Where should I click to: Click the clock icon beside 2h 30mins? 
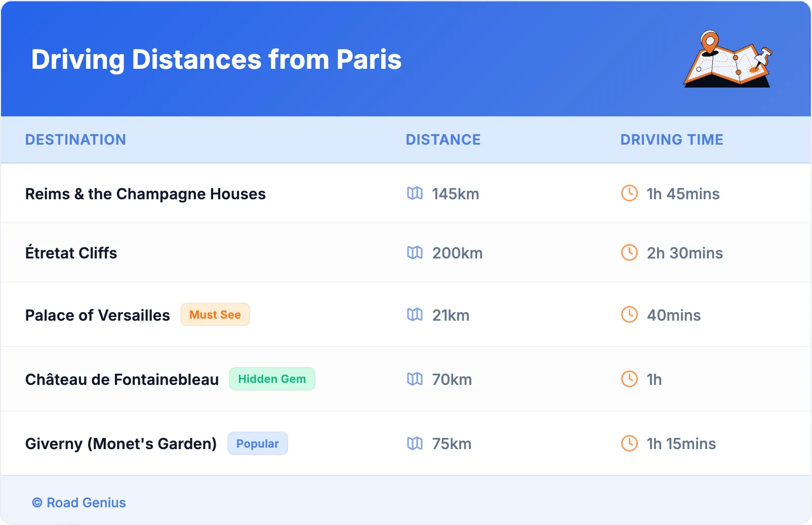[629, 252]
